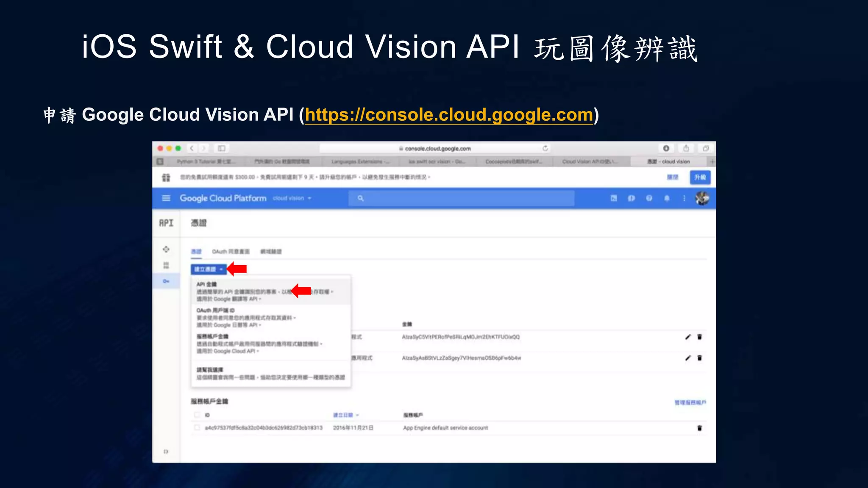Screen dimensions: 868x488
Task: Click the Safari address bar
Action: [435, 148]
